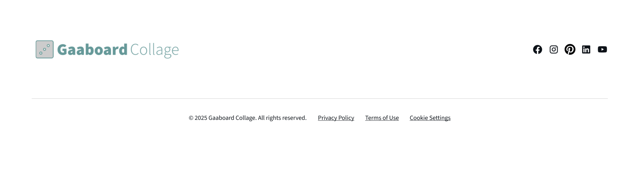Screen dimensions: 644x172
Task: Open Cookie Settings
Action: point(430,118)
